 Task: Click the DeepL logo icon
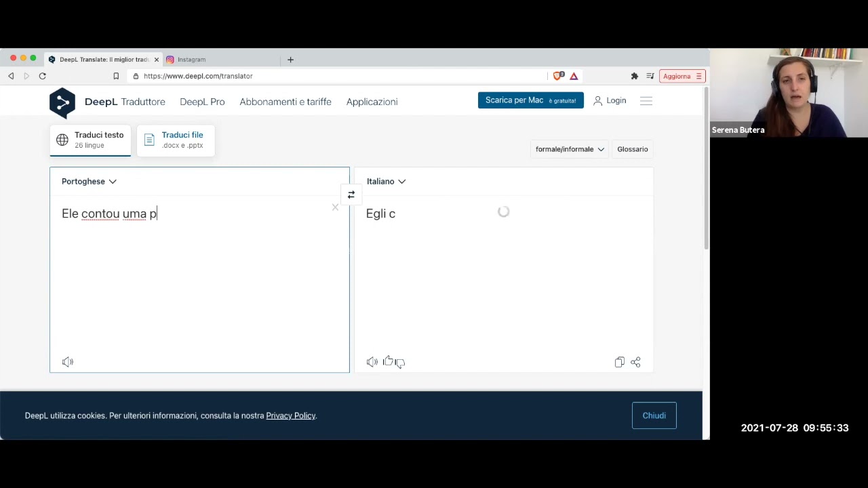point(62,103)
